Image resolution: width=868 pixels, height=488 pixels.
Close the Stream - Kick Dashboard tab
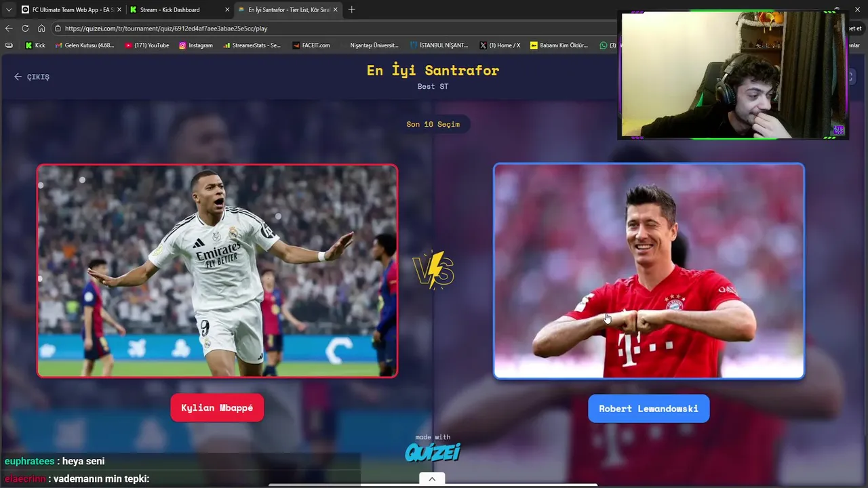[x=227, y=9]
